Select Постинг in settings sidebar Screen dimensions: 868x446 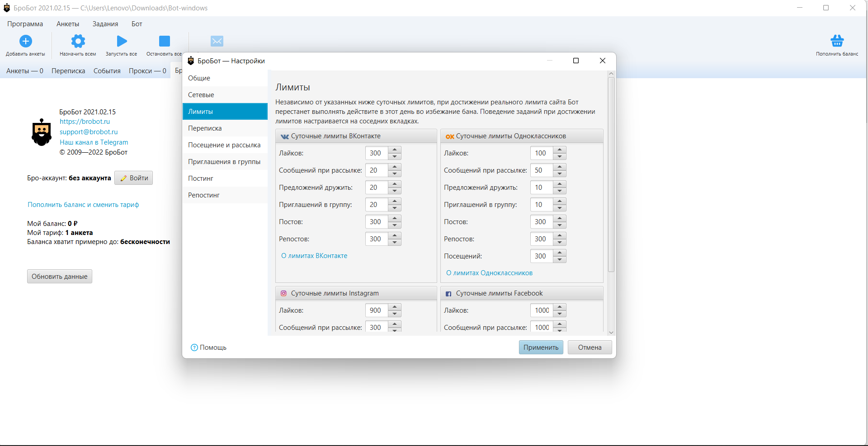click(225, 178)
